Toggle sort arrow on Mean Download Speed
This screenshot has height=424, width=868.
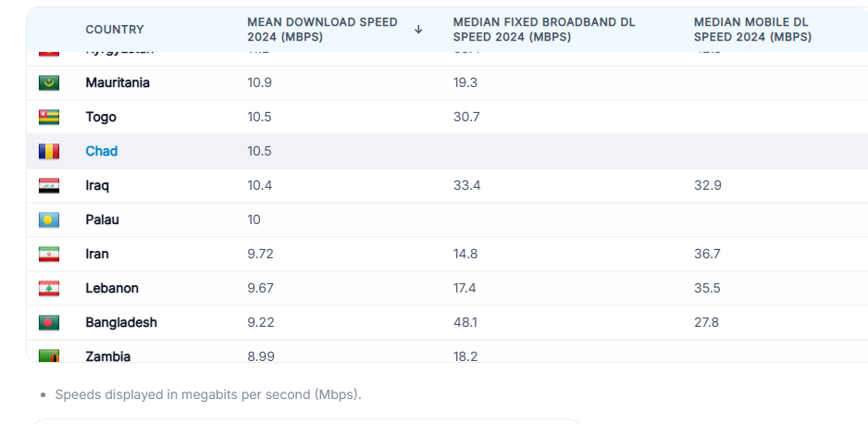pyautogui.click(x=418, y=30)
